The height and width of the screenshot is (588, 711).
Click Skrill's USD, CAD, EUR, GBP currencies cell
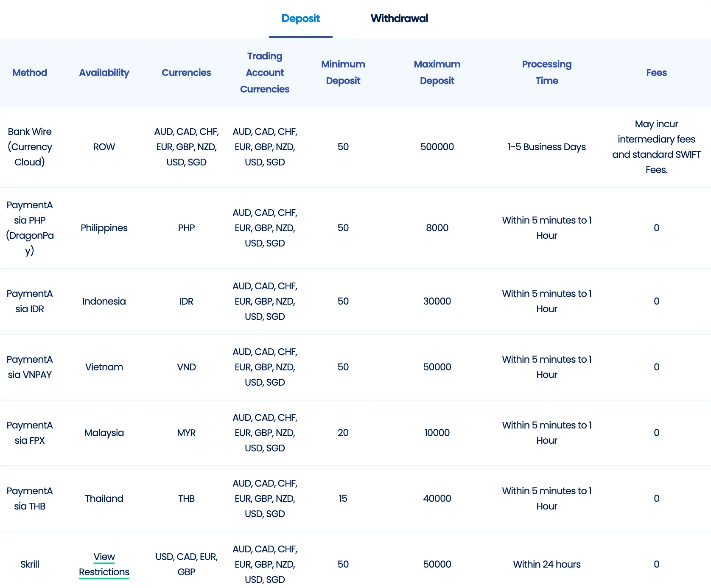(x=186, y=564)
